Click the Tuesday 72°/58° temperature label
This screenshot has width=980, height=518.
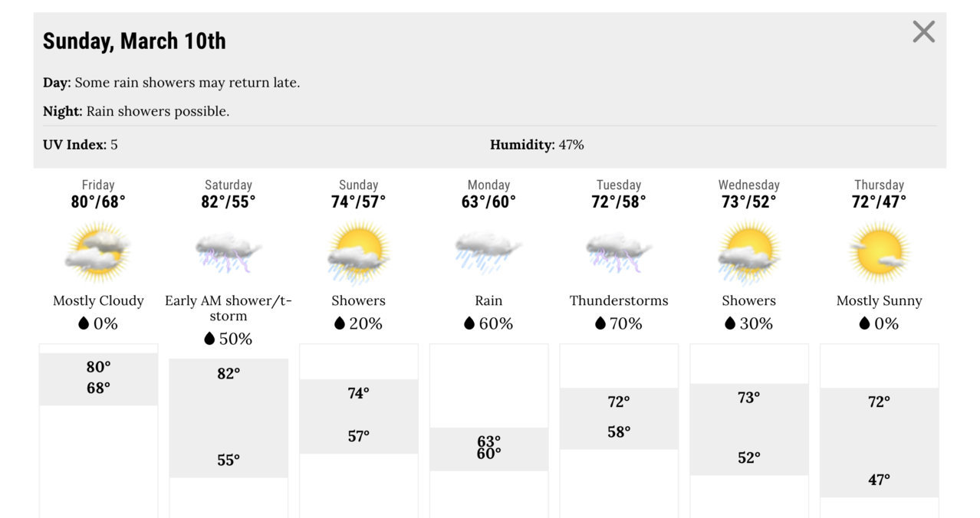click(619, 202)
